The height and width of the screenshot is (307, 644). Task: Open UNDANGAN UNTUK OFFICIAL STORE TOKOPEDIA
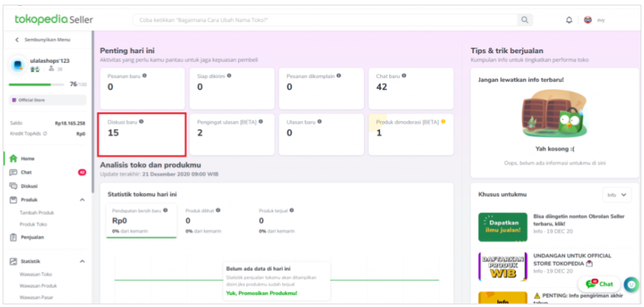pos(573,260)
